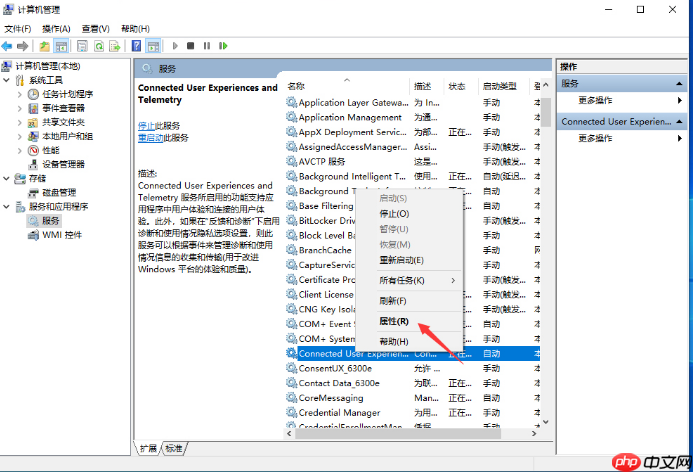Select the Contact Data_6300e service row

[x=412, y=383]
